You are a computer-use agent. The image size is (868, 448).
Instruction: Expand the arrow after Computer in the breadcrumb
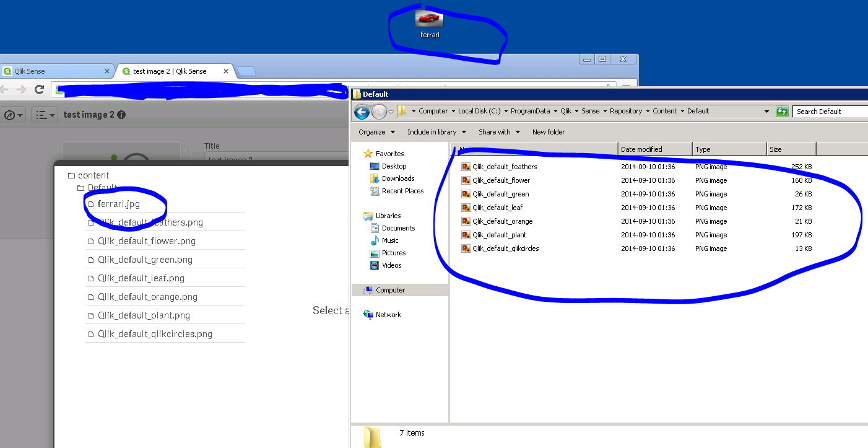[x=453, y=112]
